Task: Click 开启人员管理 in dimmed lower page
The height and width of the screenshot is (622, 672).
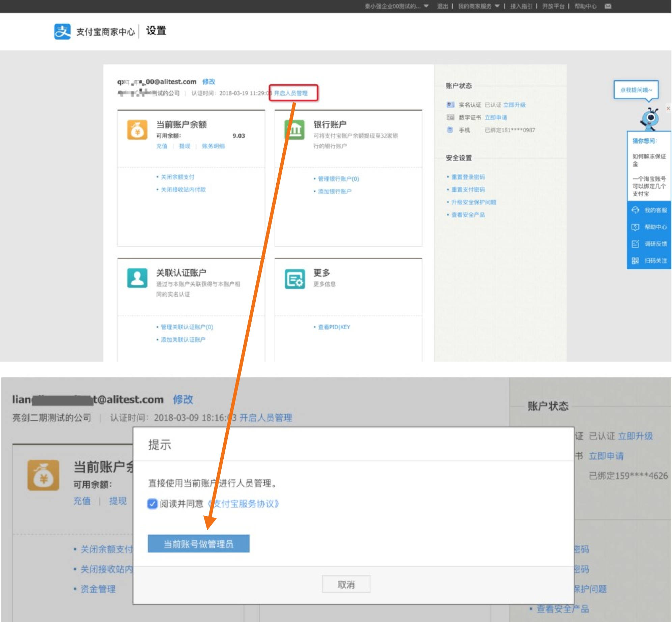Action: 266,418
